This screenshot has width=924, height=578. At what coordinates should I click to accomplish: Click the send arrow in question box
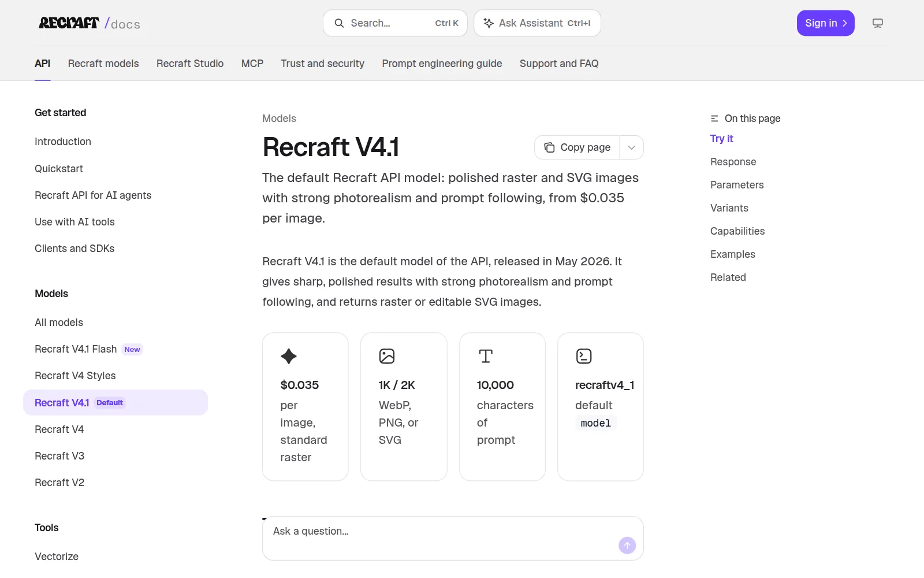(x=627, y=545)
